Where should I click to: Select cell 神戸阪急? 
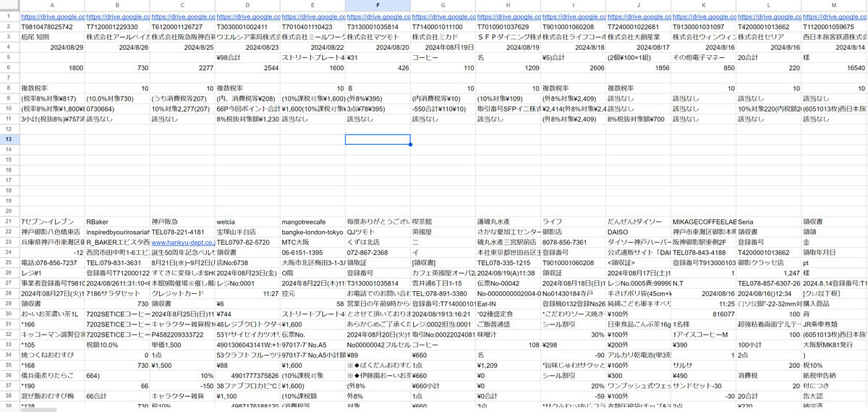click(x=182, y=221)
